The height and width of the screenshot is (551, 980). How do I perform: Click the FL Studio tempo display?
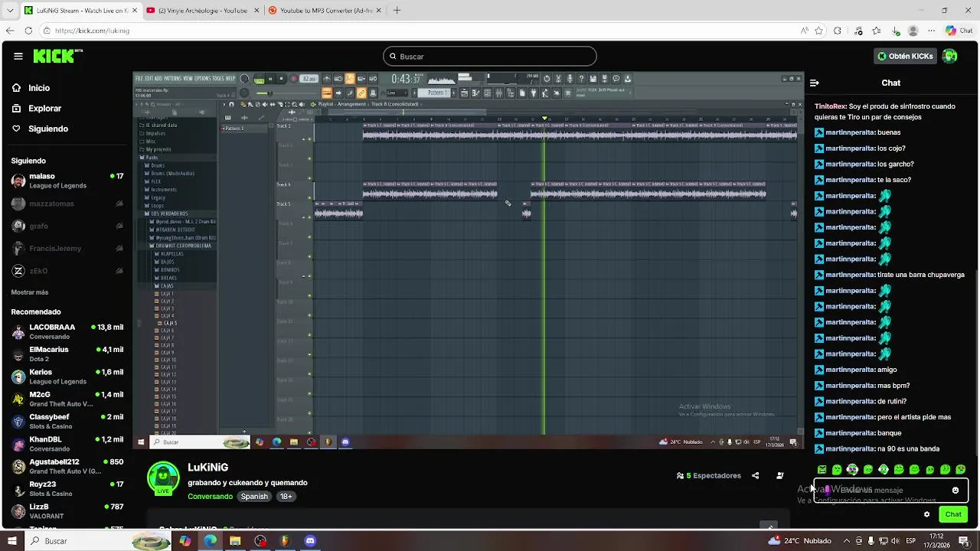click(309, 79)
